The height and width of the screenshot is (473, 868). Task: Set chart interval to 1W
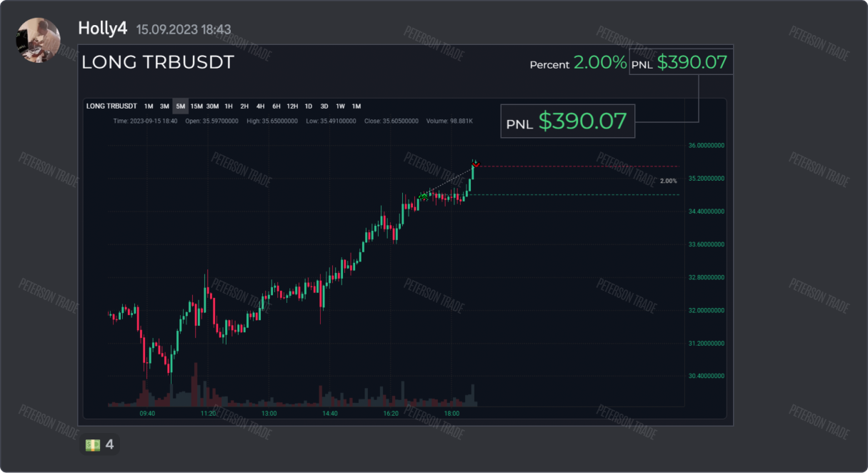point(340,106)
